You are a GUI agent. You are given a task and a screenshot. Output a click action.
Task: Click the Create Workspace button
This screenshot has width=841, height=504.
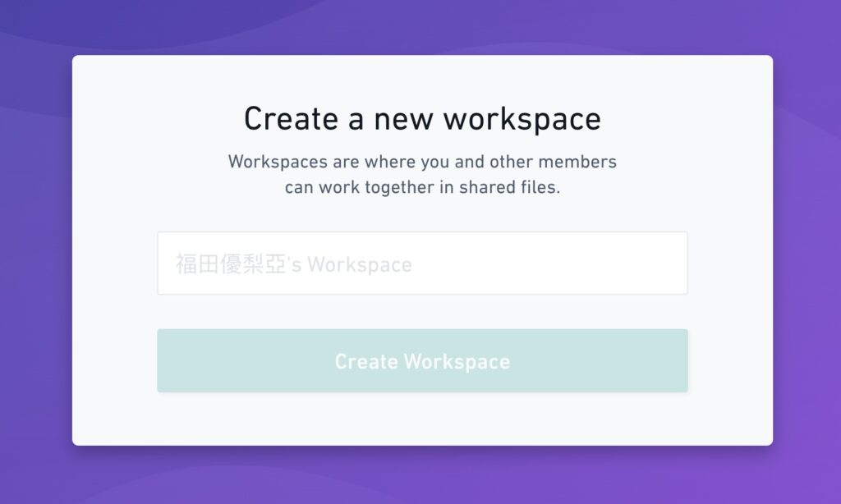[422, 361]
